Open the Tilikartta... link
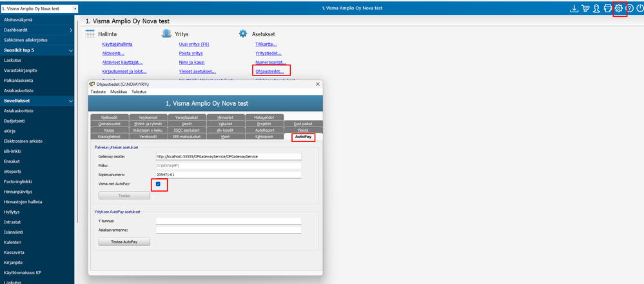The image size is (644, 284). (266, 44)
